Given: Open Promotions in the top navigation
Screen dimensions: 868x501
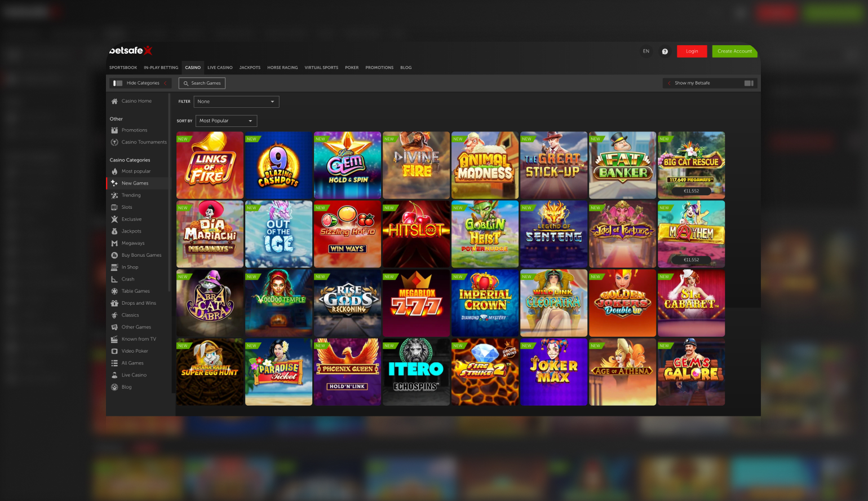Looking at the screenshot, I should pos(379,68).
